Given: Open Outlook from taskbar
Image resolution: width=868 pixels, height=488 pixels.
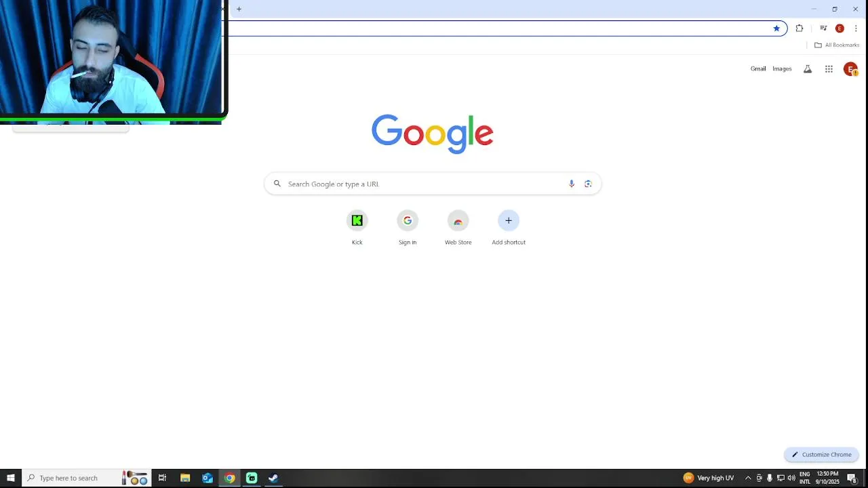Looking at the screenshot, I should 208,478.
